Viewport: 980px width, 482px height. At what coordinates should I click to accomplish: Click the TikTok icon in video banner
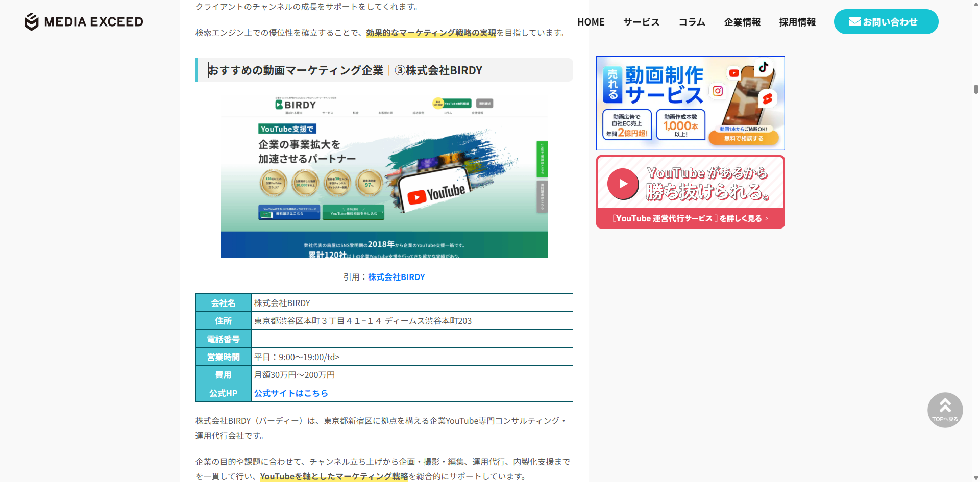click(x=763, y=67)
